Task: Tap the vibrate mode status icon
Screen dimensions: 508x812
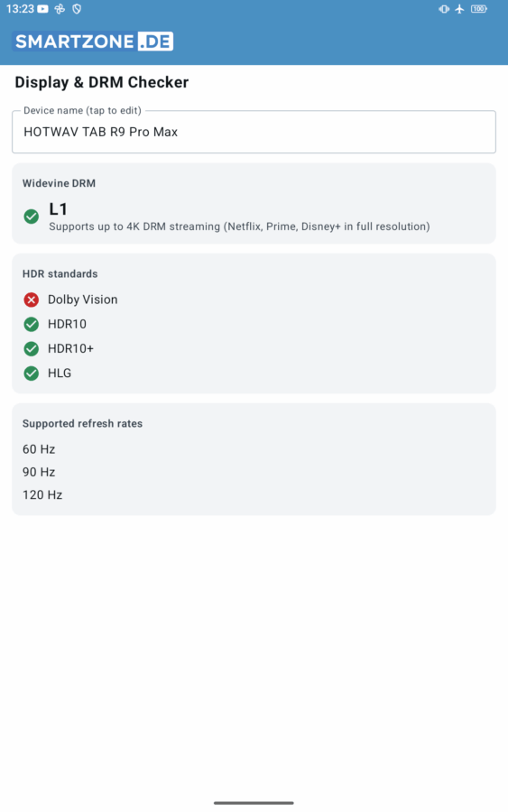Action: coord(444,9)
